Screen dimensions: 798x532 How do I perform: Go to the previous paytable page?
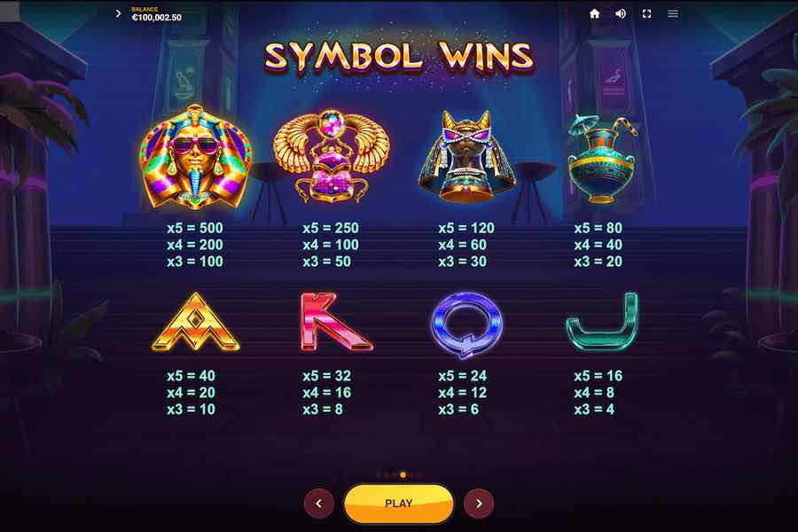point(319,504)
